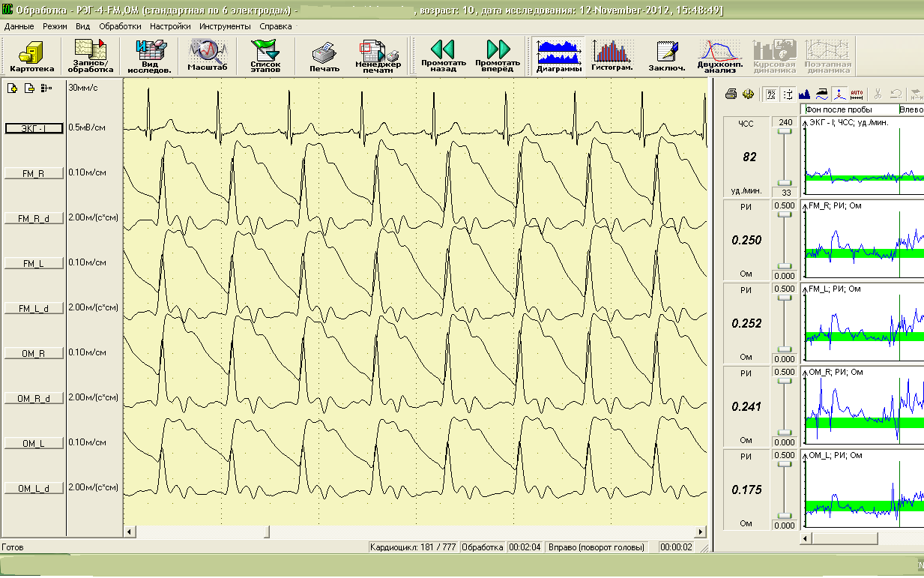This screenshot has height=578, width=924.
Task: Advance recording with Промотать вперед
Action: click(498, 56)
